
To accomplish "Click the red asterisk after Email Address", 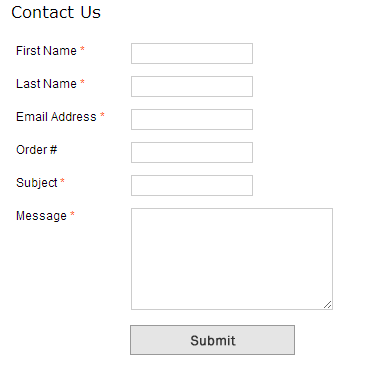I will click(x=102, y=115).
